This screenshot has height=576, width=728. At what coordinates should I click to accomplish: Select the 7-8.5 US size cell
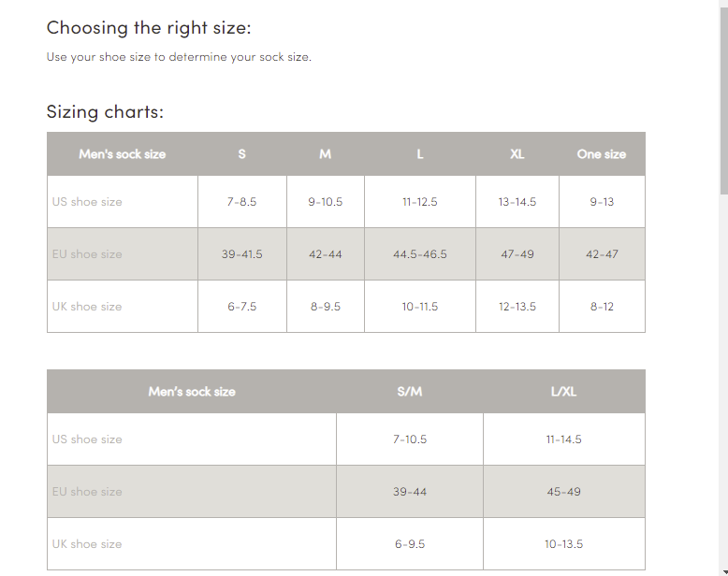coord(241,202)
